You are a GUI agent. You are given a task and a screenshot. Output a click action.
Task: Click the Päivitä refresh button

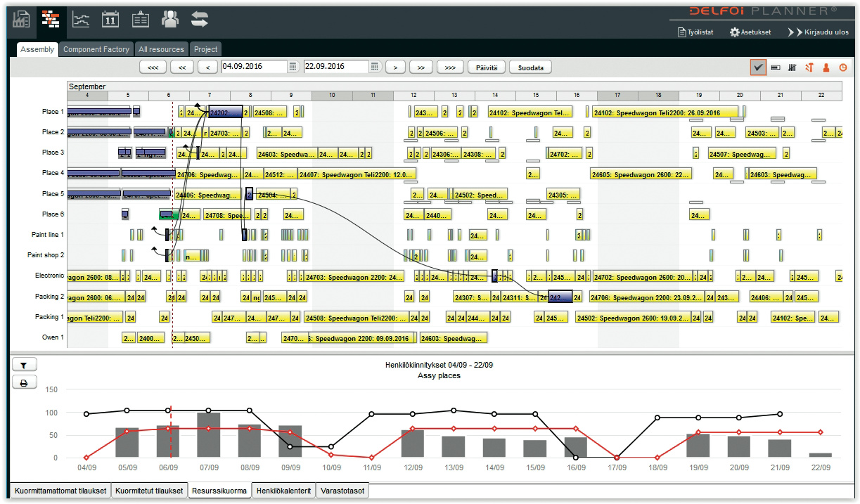(486, 67)
